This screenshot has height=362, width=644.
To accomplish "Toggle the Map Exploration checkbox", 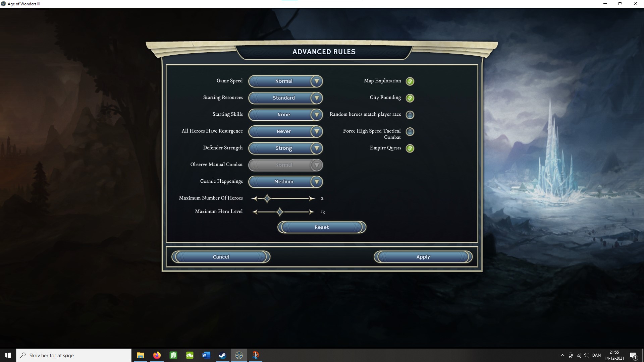I will click(x=410, y=81).
